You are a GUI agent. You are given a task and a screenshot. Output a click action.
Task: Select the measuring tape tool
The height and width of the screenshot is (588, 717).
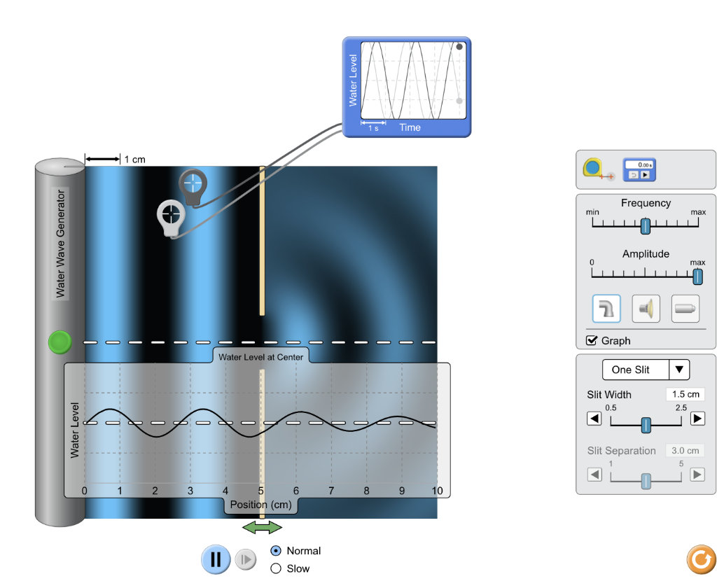594,169
